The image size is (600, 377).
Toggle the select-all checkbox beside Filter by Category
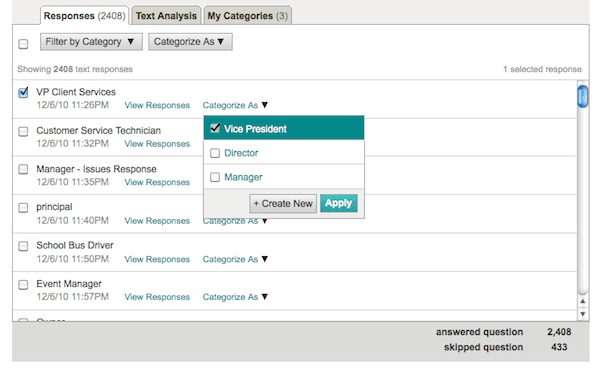[23, 44]
